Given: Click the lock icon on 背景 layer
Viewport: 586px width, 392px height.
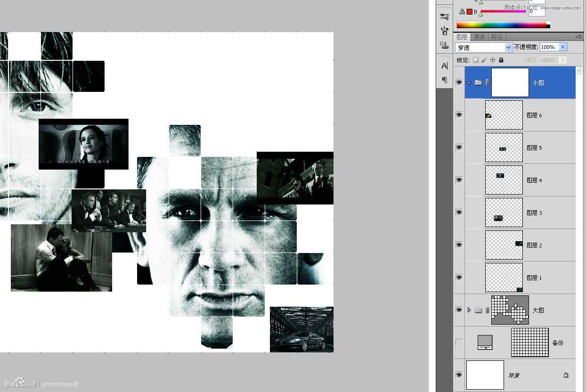Looking at the screenshot, I should [x=566, y=375].
